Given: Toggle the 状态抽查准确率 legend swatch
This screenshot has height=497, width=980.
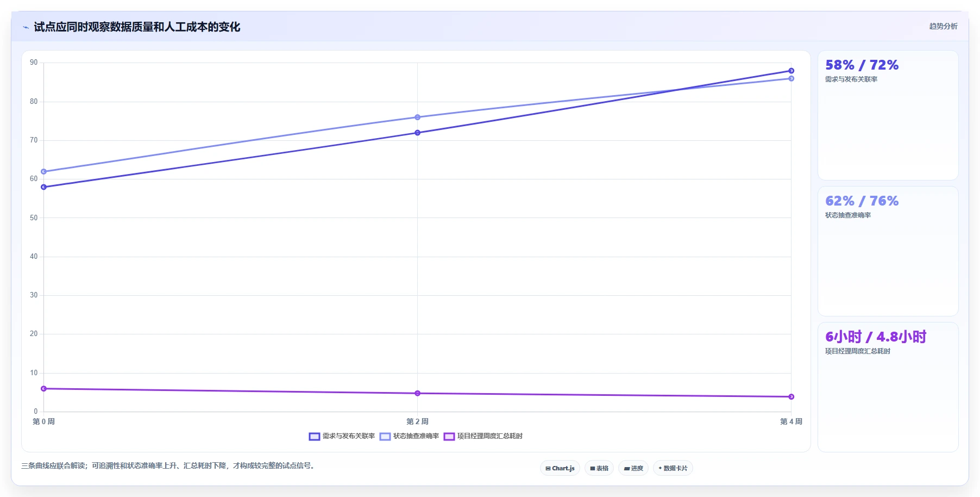Looking at the screenshot, I should click(x=385, y=436).
